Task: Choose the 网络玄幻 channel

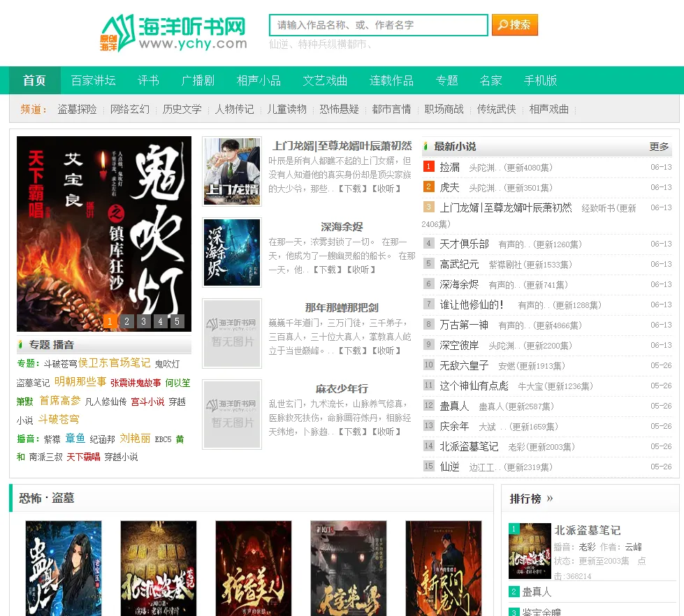Action: tap(129, 109)
